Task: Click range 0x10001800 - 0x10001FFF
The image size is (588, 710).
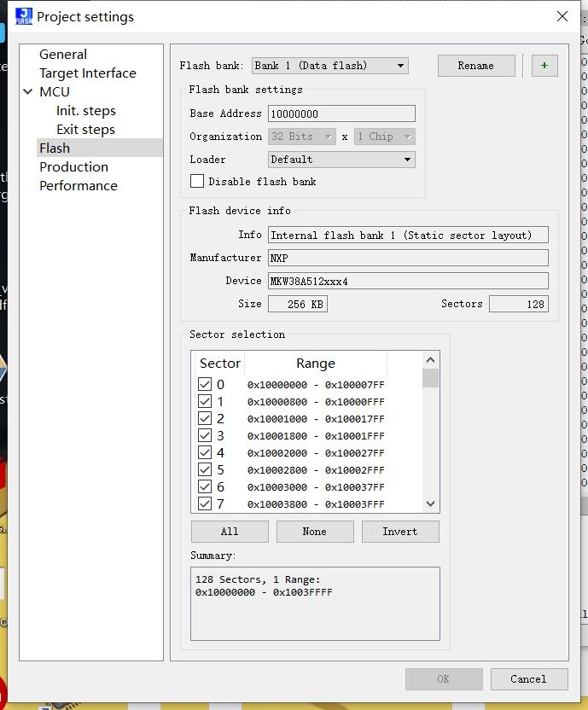Action: [x=316, y=436]
